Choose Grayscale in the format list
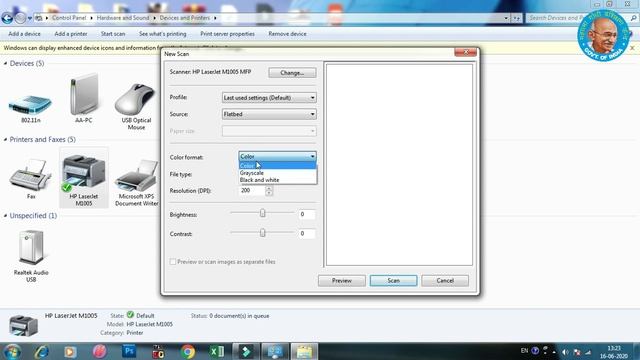Image resolution: width=640 pixels, height=360 pixels. pyautogui.click(x=277, y=173)
